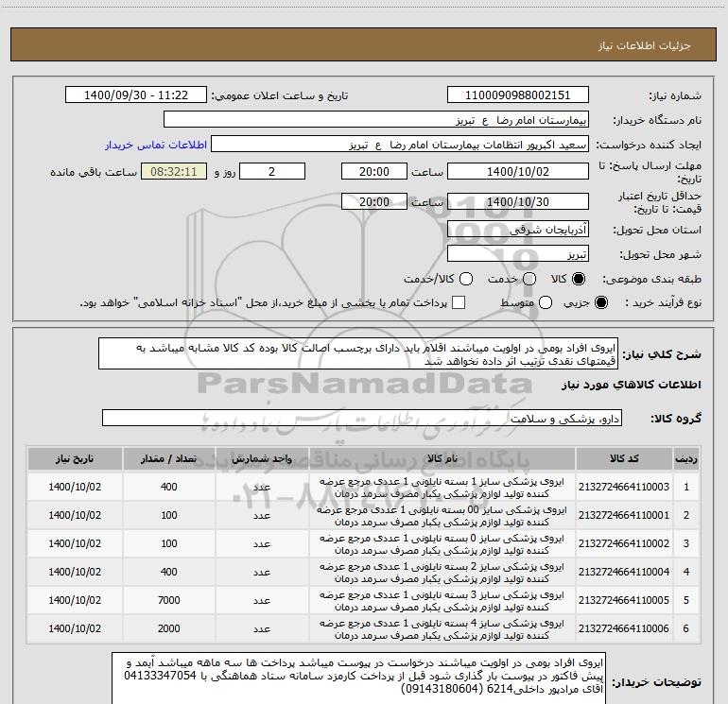This screenshot has height=704, width=728.
Task: Click the need date 1400/10/02 in row 1
Action: point(75,487)
